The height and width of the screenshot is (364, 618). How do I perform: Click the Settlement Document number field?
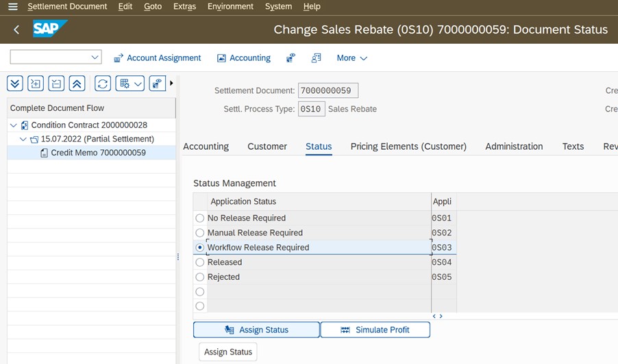(x=328, y=90)
